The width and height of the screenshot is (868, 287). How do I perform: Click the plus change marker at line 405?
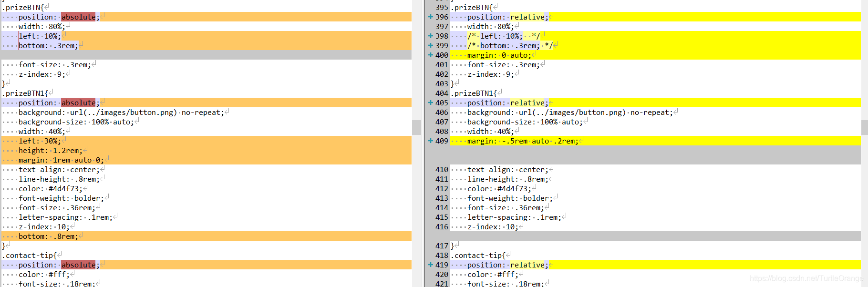[431, 102]
